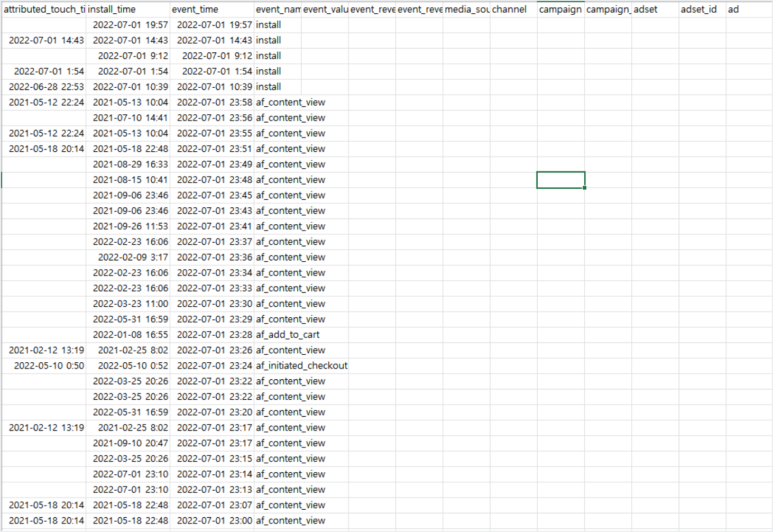This screenshot has width=773, height=532.
Task: Click event time cell 2022-07-01 23:00
Action: (214, 521)
